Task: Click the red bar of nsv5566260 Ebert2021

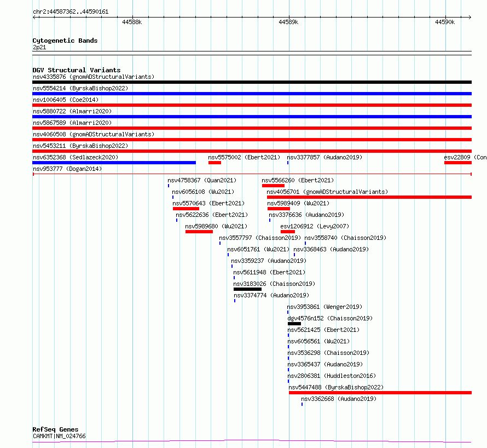Action: [x=273, y=186]
